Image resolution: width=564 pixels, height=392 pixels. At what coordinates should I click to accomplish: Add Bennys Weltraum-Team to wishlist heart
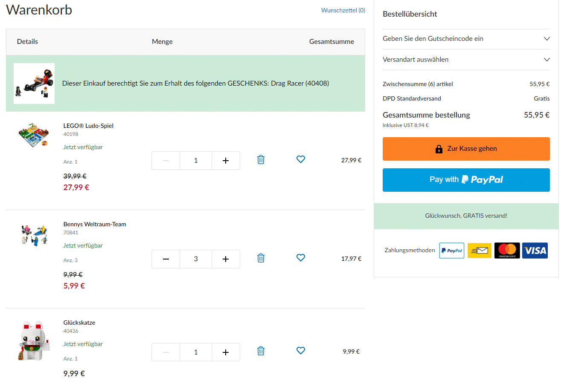click(x=301, y=258)
